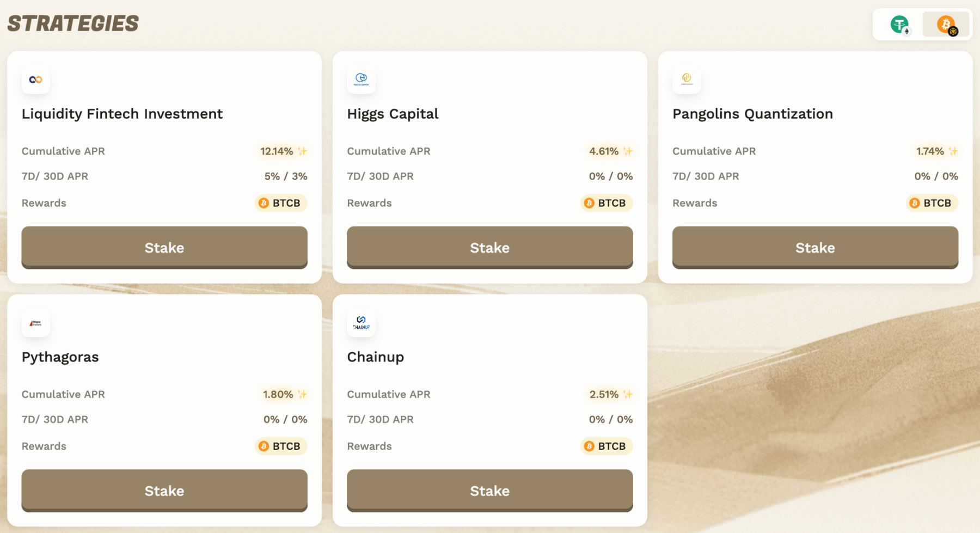
Task: Open the Pangolins Quantization title
Action: pos(752,114)
